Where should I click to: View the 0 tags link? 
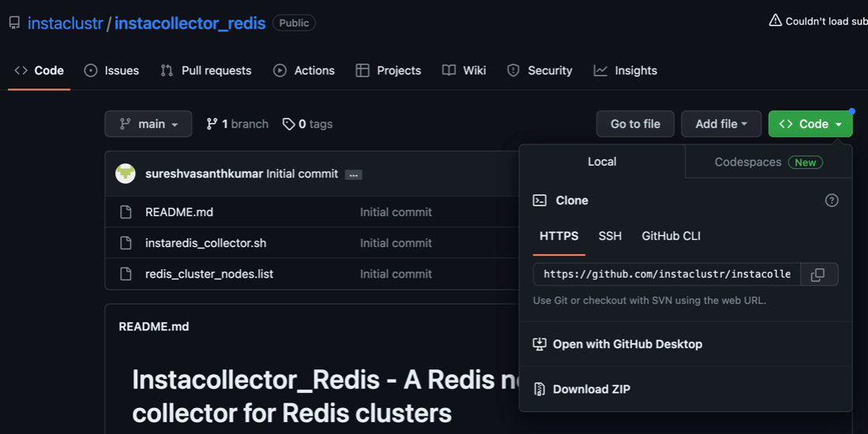(308, 124)
